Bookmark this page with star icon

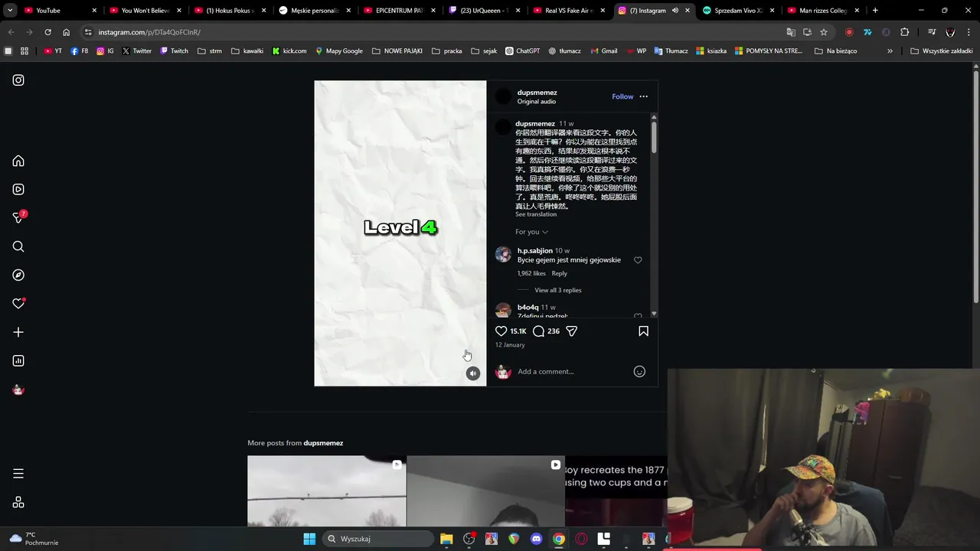click(824, 32)
